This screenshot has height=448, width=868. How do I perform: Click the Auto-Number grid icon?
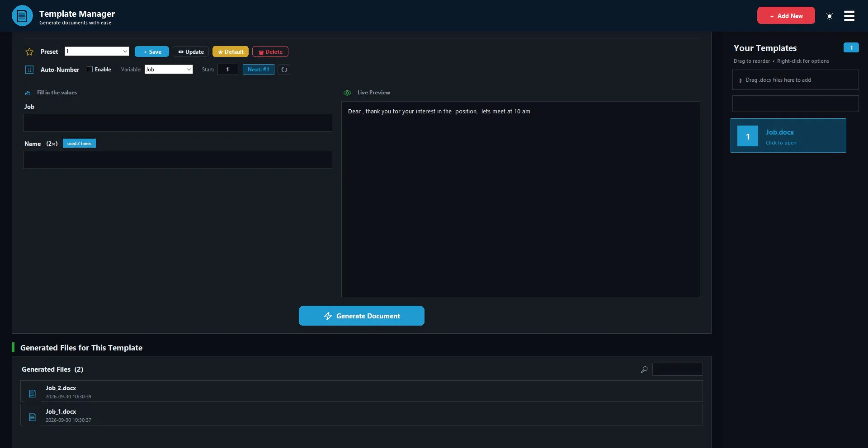tap(29, 70)
